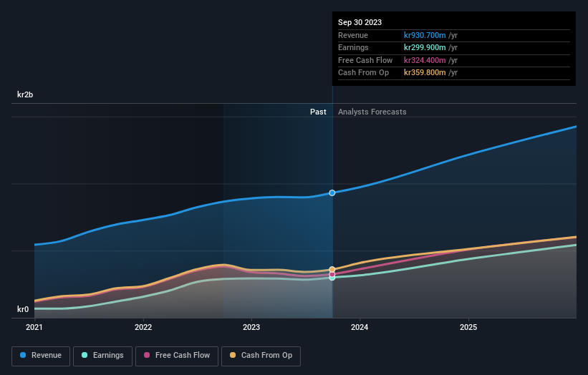Click the Revenue data point marker on chart
588x375 pixels.
332,193
